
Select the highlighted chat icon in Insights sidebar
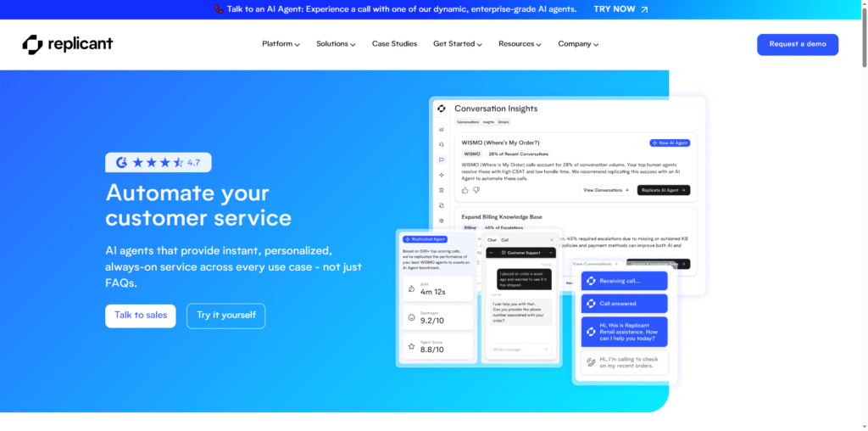(x=441, y=160)
